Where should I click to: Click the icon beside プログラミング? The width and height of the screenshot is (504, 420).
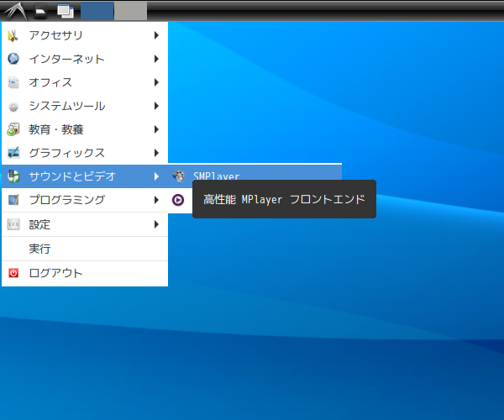[13, 200]
